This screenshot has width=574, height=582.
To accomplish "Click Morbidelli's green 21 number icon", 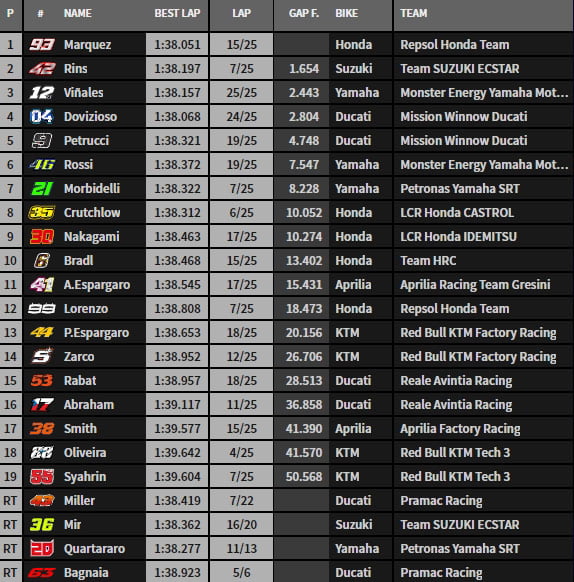I will (42, 189).
